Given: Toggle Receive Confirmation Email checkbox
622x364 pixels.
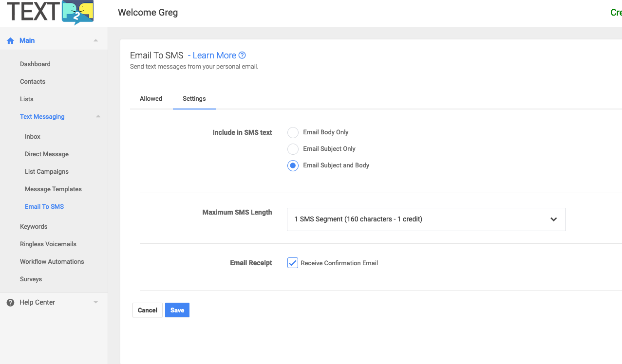Looking at the screenshot, I should click(293, 263).
